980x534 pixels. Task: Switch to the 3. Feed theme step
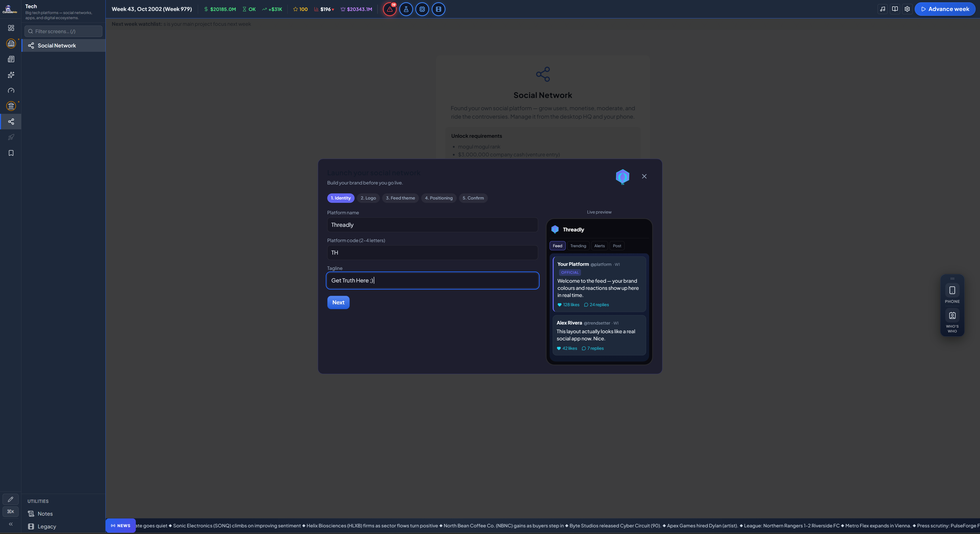400,198
